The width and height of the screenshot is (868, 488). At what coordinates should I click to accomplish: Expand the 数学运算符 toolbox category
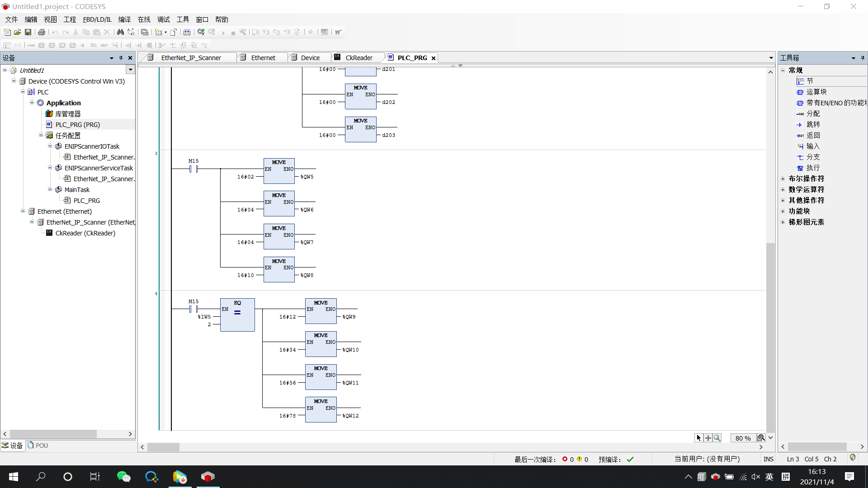783,189
